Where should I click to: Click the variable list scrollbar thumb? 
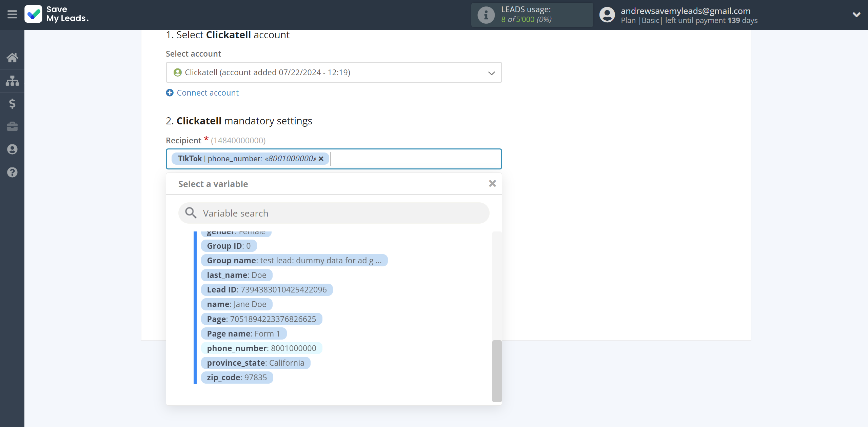tap(497, 371)
